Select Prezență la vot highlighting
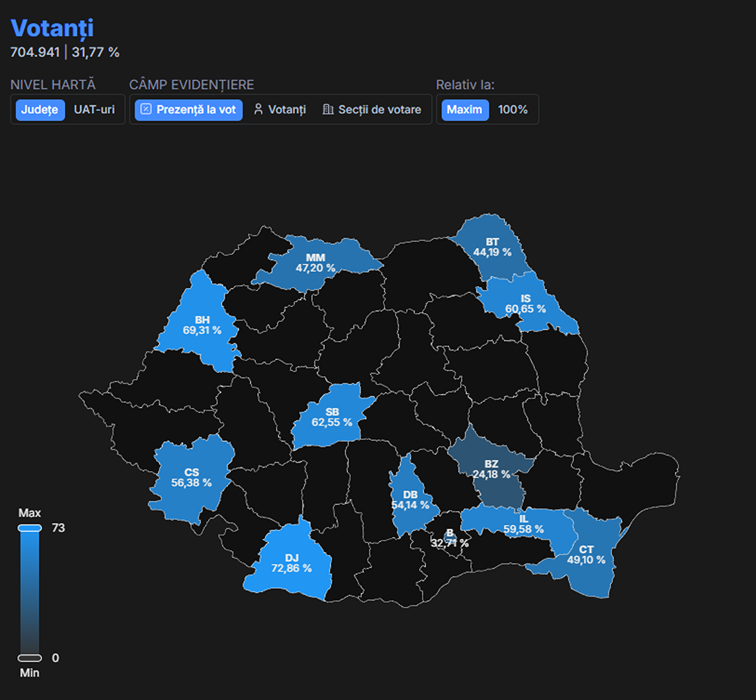 point(189,110)
